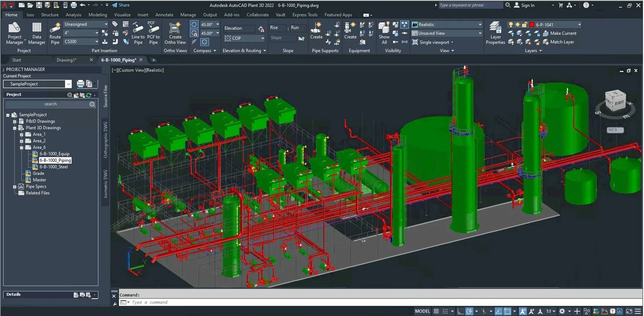Toggle polar tracking in status bar
The image size is (644, 316).
tap(469, 311)
